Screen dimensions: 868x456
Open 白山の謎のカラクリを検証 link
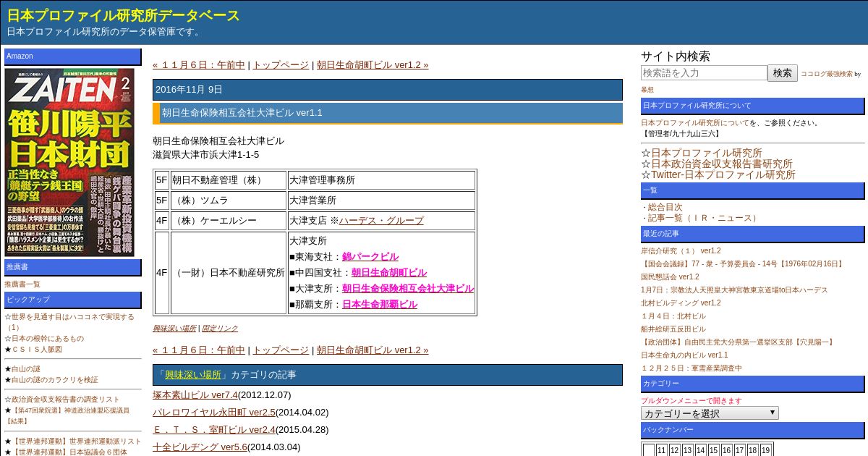(55, 379)
